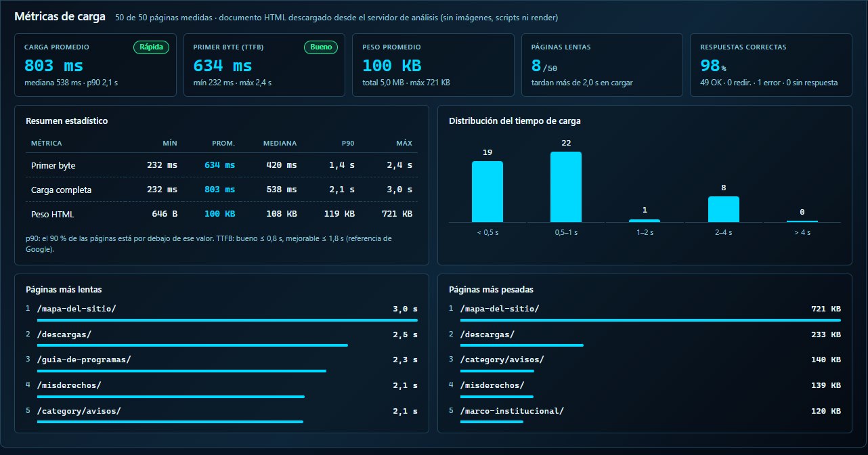Screen dimensions: 868x455
Task: Select the 634 ms TTFB card value
Action: pos(223,66)
